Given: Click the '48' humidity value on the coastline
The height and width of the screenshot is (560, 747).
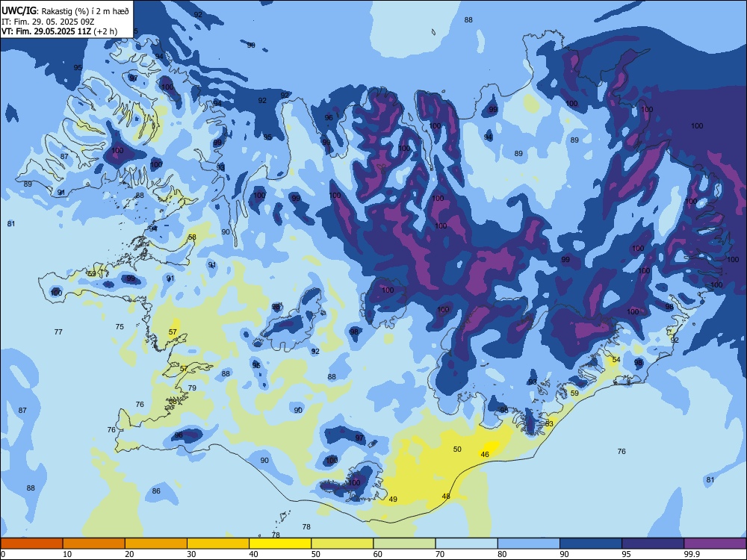Looking at the screenshot, I should pyautogui.click(x=446, y=497).
